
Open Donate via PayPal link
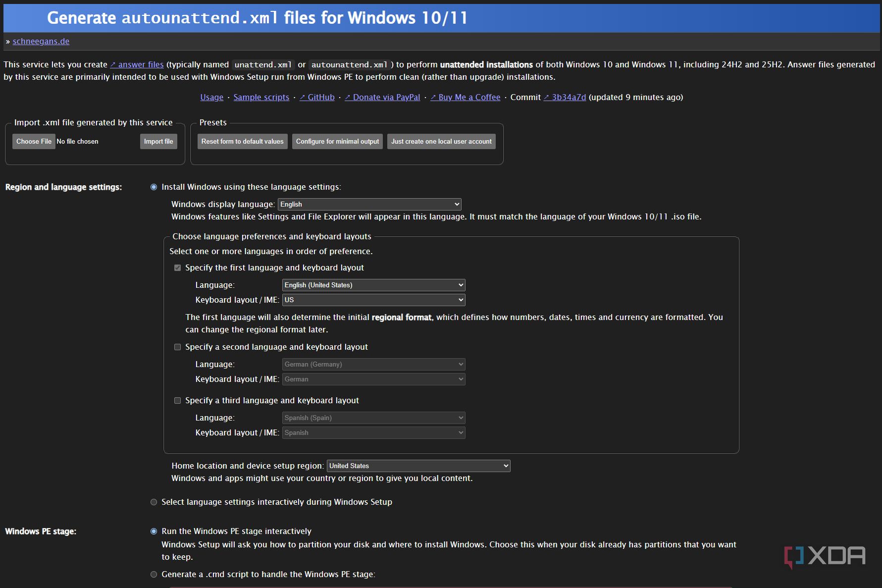382,97
